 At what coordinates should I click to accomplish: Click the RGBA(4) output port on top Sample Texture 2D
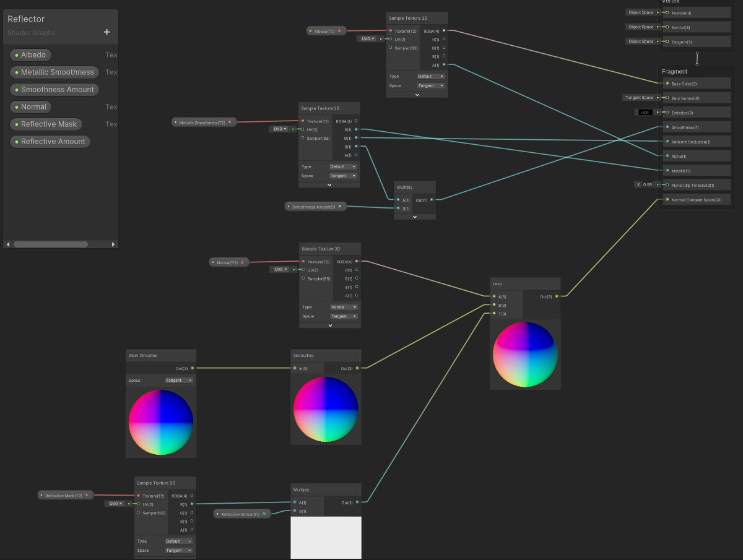point(443,30)
